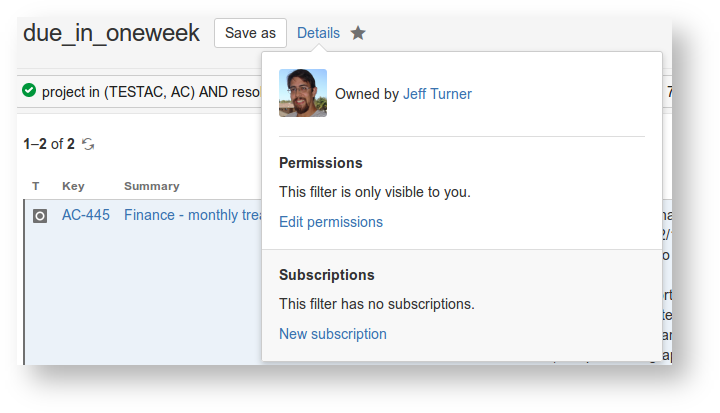
Task: Toggle the Details dropdown
Action: pos(318,33)
